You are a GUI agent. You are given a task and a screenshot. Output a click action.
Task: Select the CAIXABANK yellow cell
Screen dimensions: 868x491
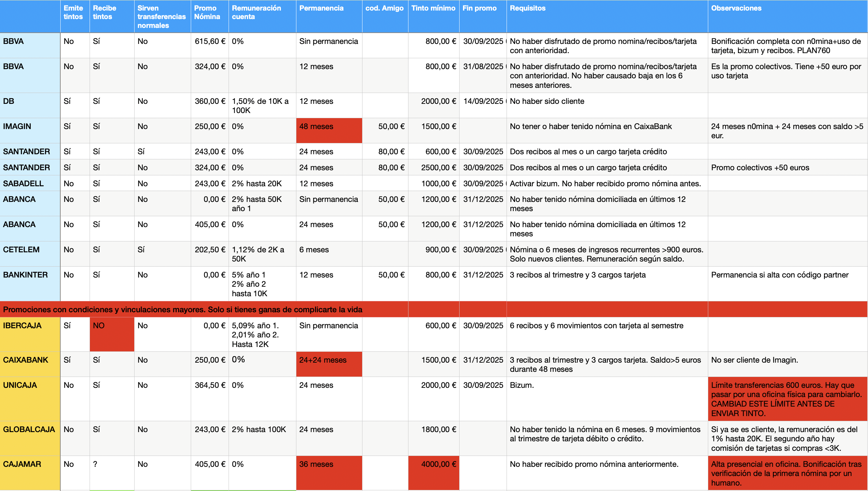click(x=30, y=364)
